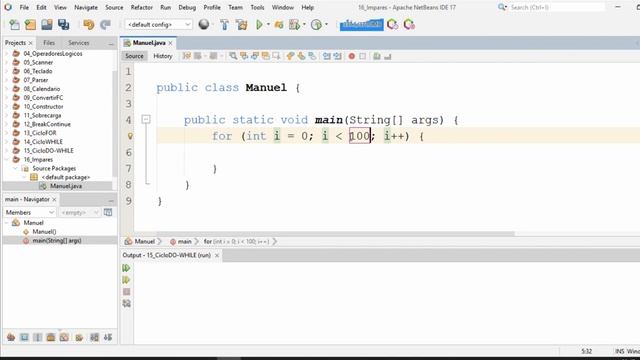The height and width of the screenshot is (360, 640).
Task: Open the Refactor menu
Action: coord(142,7)
